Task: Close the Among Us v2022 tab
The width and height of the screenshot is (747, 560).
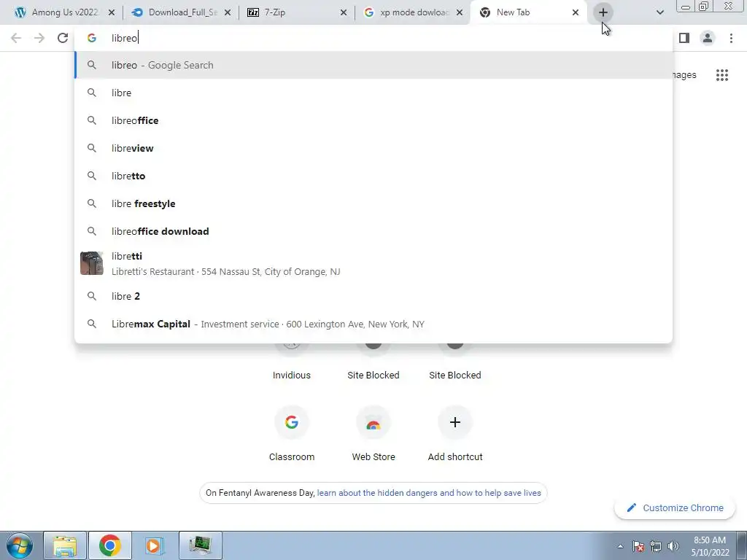Action: pos(112,13)
